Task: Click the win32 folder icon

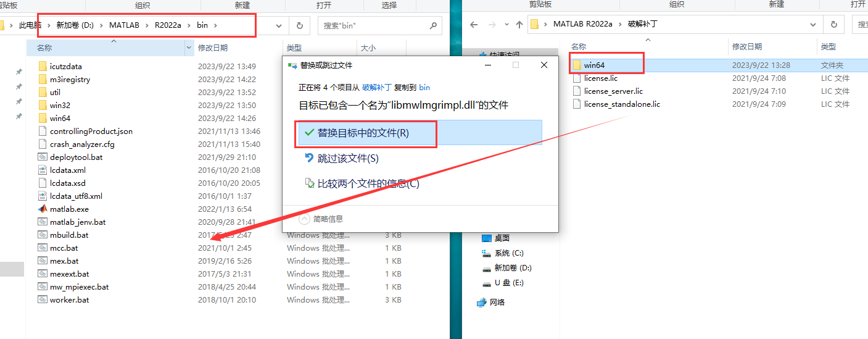Action: (x=43, y=105)
